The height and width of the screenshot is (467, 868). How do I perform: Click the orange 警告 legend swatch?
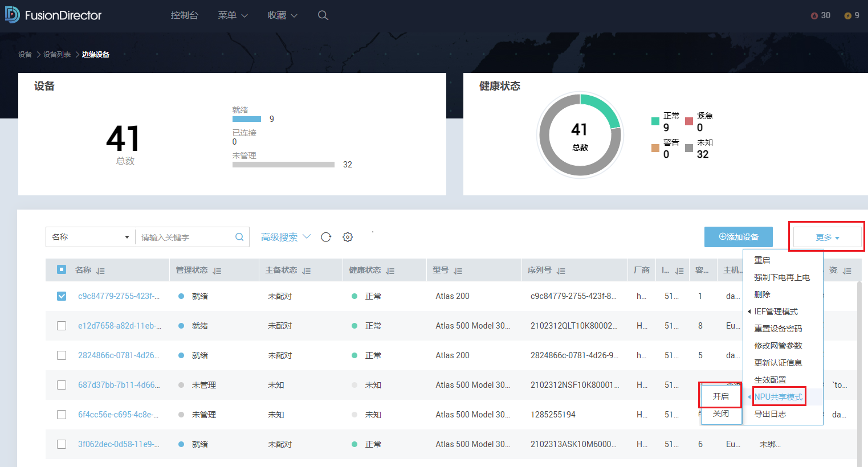[x=655, y=148]
